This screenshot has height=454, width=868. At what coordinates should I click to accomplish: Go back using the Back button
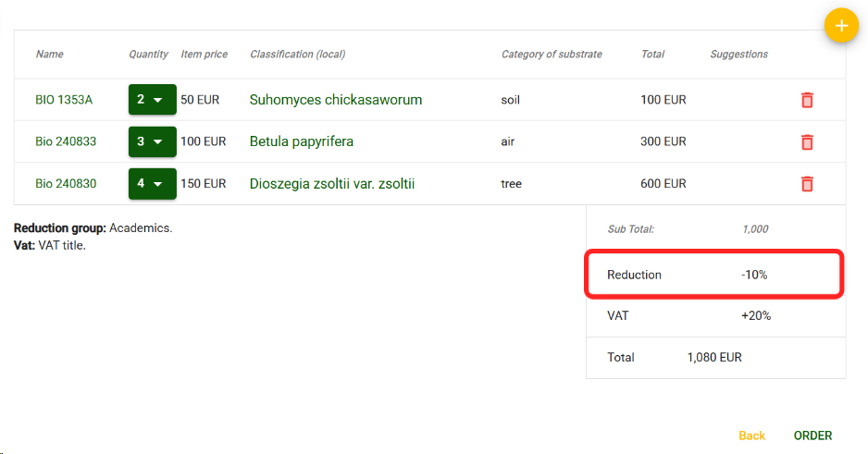pyautogui.click(x=751, y=436)
